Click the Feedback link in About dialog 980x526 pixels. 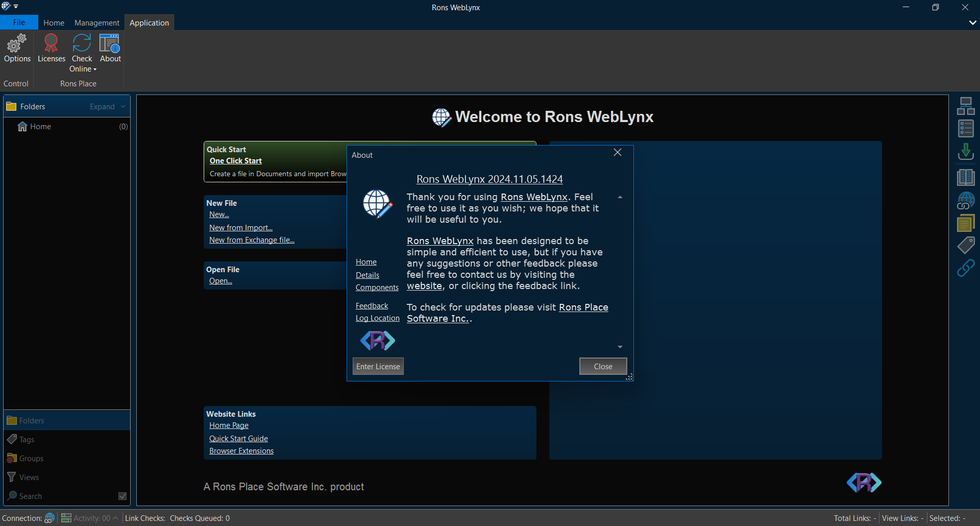pyautogui.click(x=372, y=306)
